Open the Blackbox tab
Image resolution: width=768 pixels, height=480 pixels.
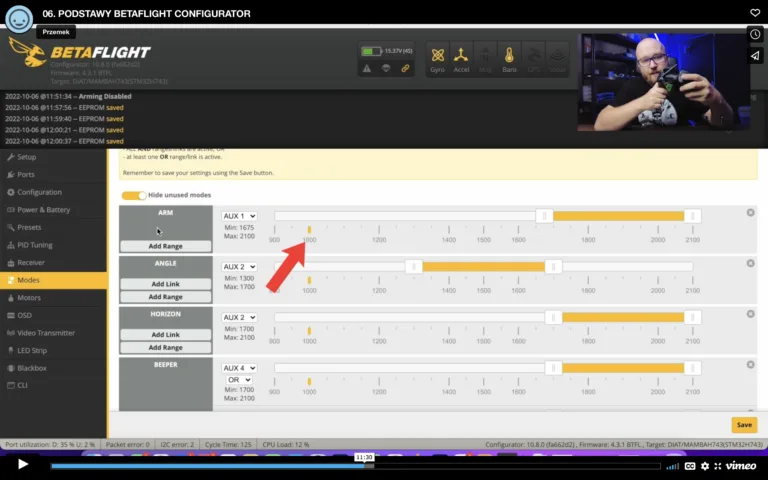[54, 368]
